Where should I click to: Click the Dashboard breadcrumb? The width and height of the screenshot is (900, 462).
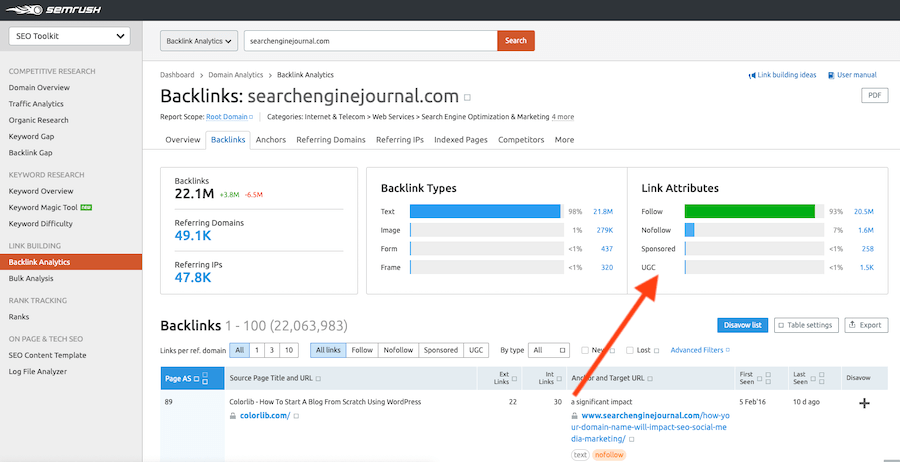[x=177, y=75]
